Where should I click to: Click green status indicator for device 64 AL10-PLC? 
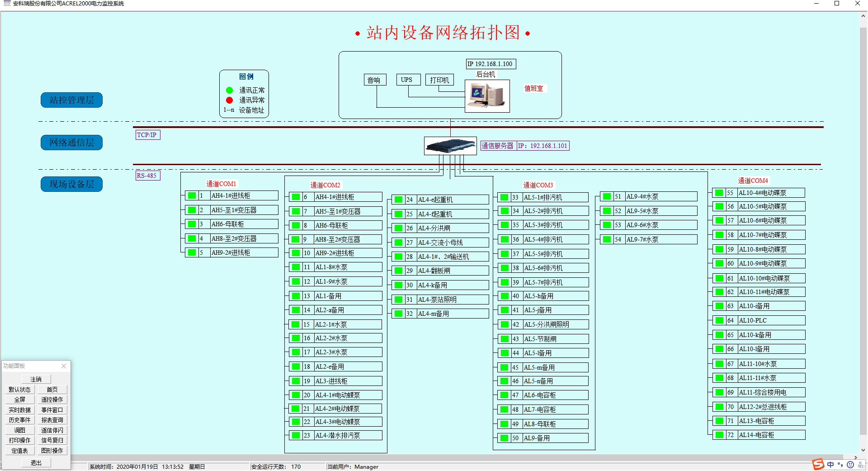point(719,320)
